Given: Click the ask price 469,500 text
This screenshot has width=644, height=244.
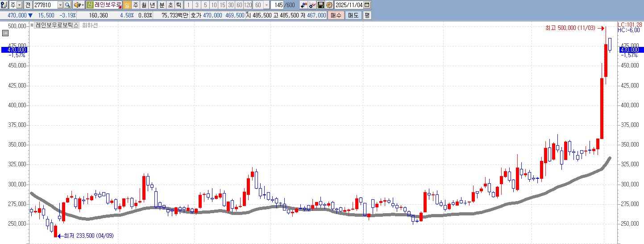Looking at the screenshot, I should pos(235,15).
